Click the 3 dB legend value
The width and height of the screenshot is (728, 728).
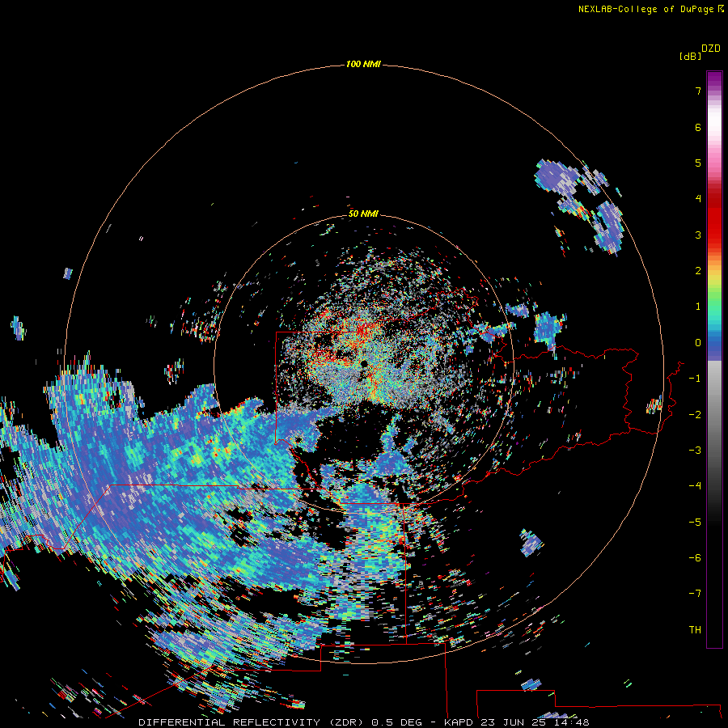pyautogui.click(x=698, y=235)
